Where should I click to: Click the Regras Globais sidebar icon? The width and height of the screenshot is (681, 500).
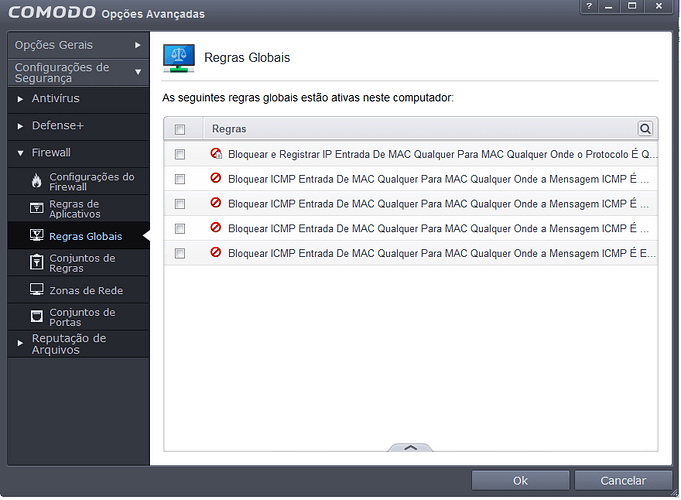[36, 235]
